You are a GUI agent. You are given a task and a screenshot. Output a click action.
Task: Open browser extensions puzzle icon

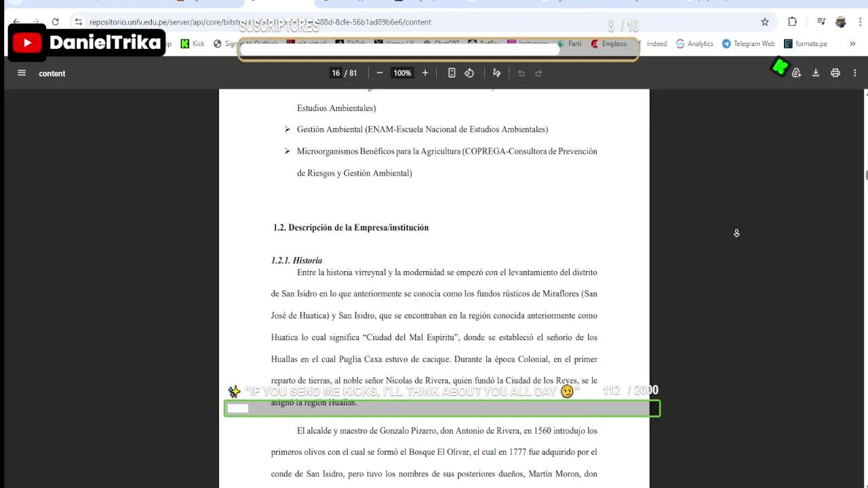[792, 22]
